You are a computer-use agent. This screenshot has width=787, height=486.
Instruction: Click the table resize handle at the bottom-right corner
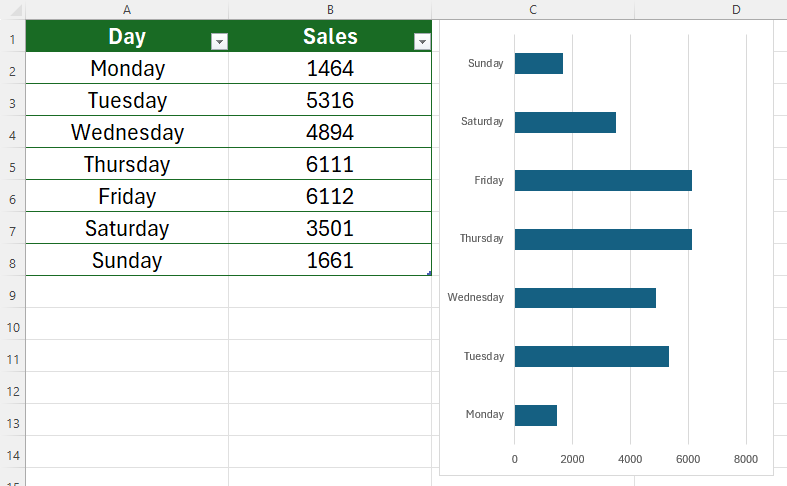(430, 274)
